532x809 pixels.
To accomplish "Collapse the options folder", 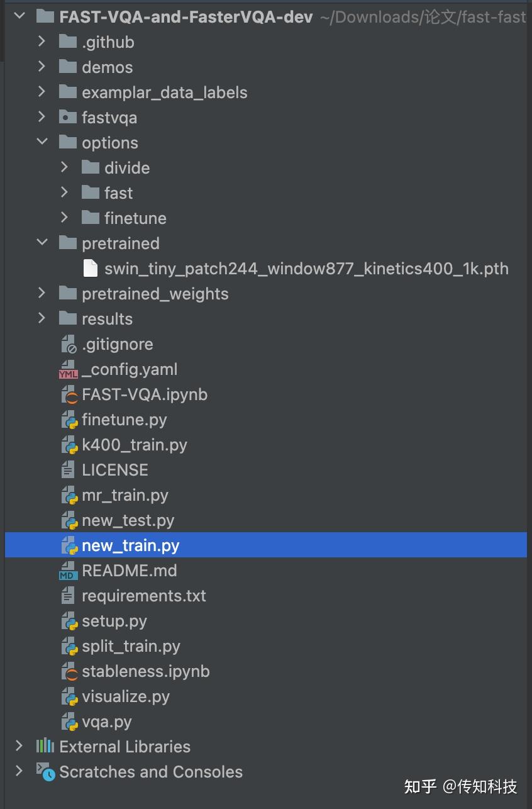I will [42, 143].
